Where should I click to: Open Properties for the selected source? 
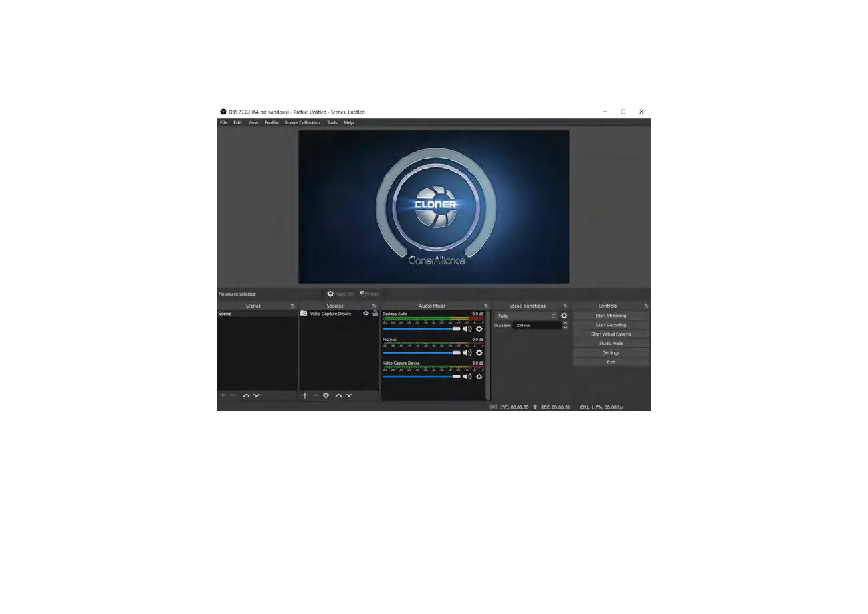click(341, 294)
